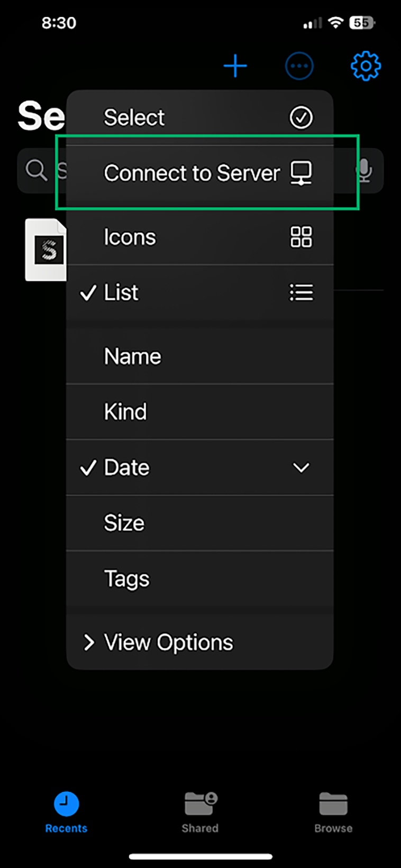Sort files by Size
Viewport: 401px width, 868px height.
click(200, 523)
